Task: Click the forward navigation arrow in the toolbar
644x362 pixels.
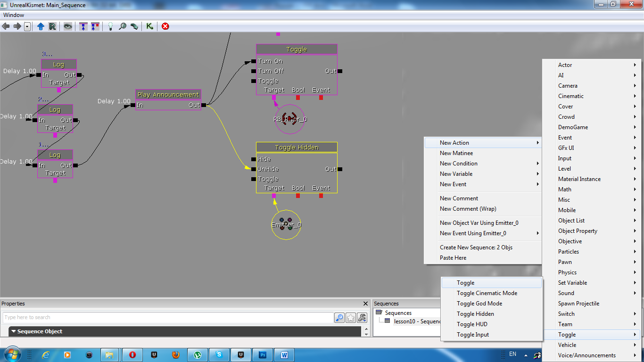Action: pos(17,26)
